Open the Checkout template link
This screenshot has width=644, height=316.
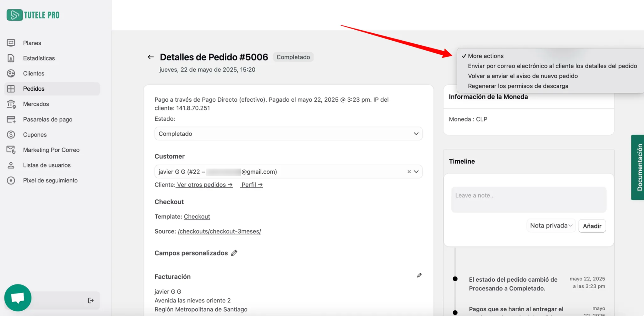point(197,217)
